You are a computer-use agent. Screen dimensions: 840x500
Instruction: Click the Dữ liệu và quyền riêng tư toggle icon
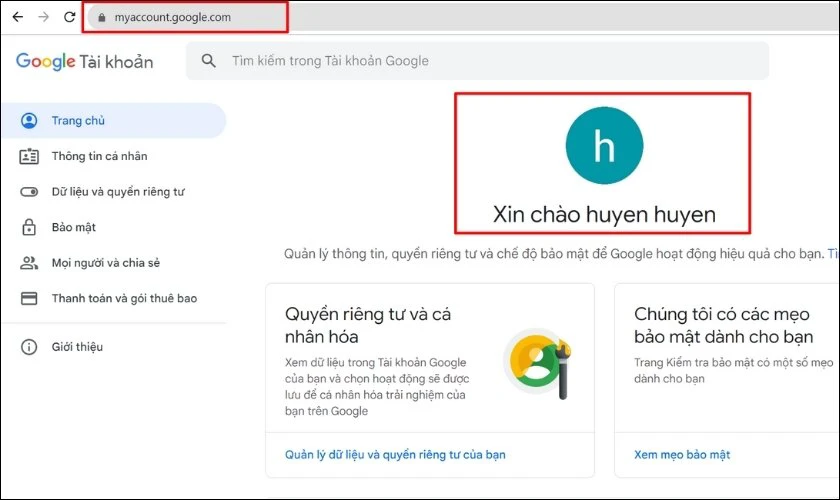29,192
